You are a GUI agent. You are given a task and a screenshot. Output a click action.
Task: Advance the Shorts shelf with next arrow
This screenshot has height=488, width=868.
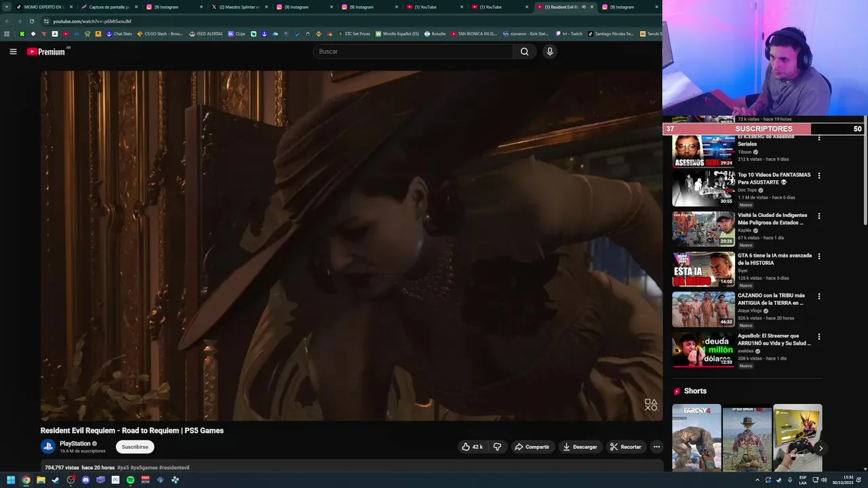point(821,448)
